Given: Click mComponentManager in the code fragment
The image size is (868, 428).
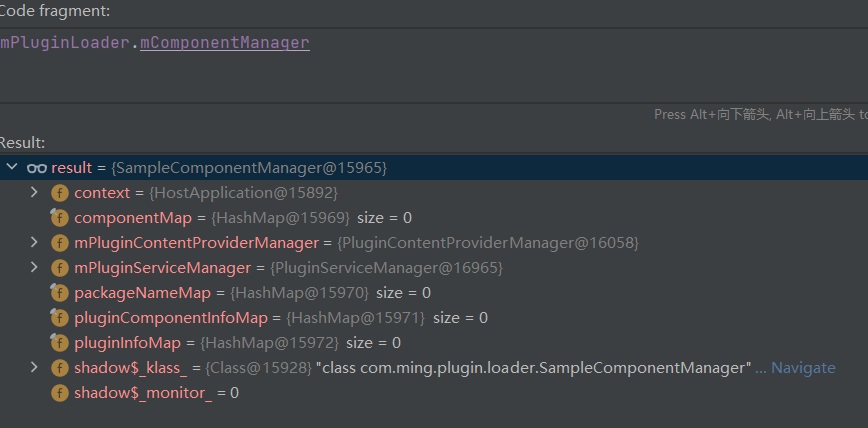Looking at the screenshot, I should tap(225, 43).
